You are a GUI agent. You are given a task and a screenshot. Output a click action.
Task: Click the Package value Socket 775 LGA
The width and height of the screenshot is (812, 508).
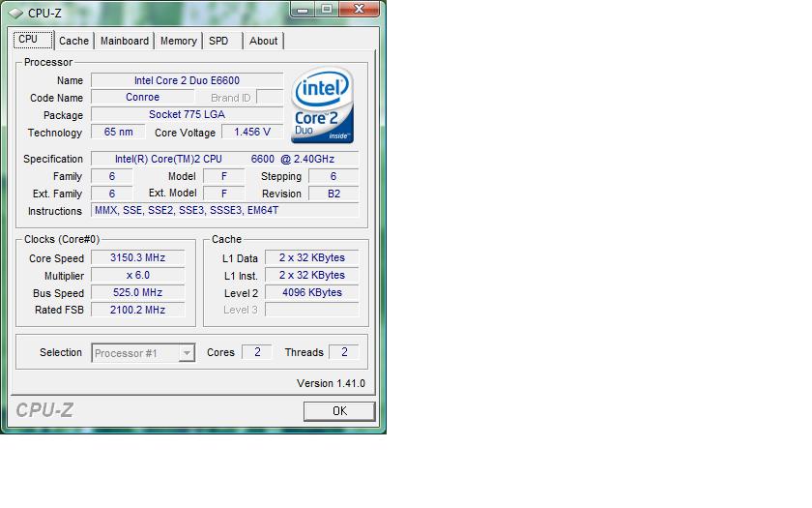pyautogui.click(x=187, y=114)
